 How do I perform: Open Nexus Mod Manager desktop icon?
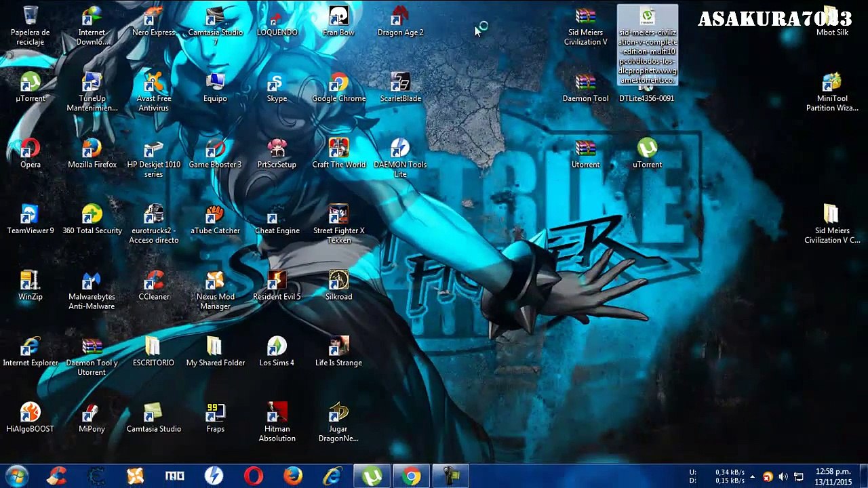click(216, 289)
